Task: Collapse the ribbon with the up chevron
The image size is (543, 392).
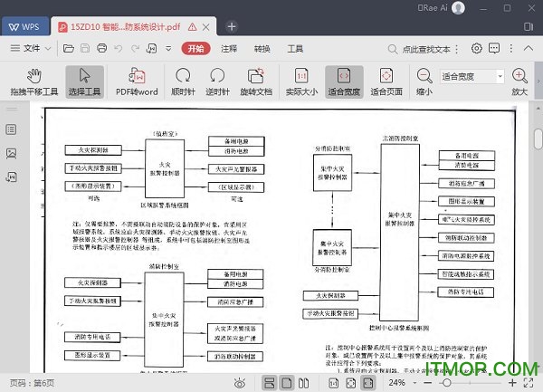Action: [x=529, y=48]
